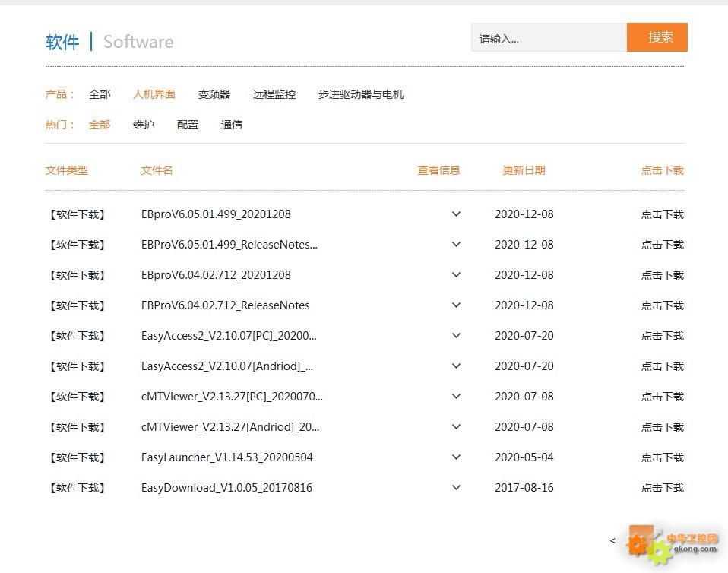Expand info for EBproV6.05.01.499_20201208
This screenshot has height=573, width=728.
click(457, 214)
